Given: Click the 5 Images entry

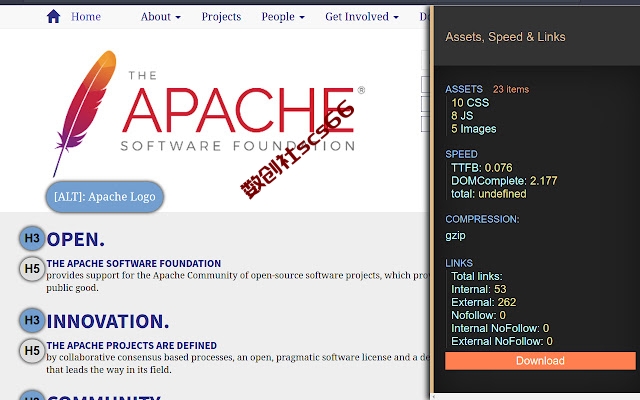Looking at the screenshot, I should click(x=473, y=129).
